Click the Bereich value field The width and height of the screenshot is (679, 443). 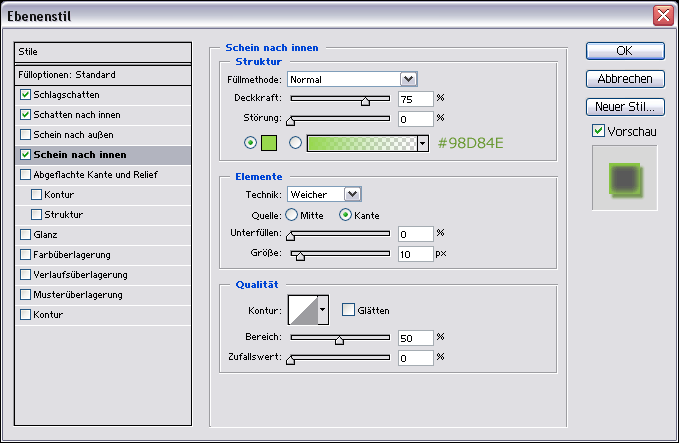(x=416, y=338)
